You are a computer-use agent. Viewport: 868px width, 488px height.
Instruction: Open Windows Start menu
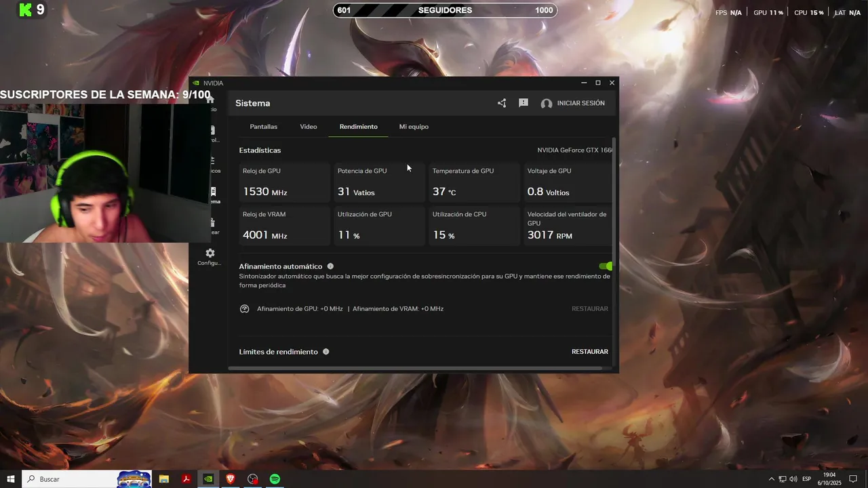(x=11, y=479)
